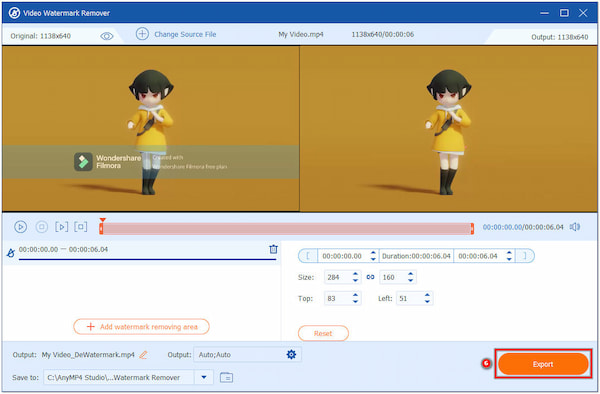600x394 pixels.
Task: Decrease the Top position value
Action: 355,302
